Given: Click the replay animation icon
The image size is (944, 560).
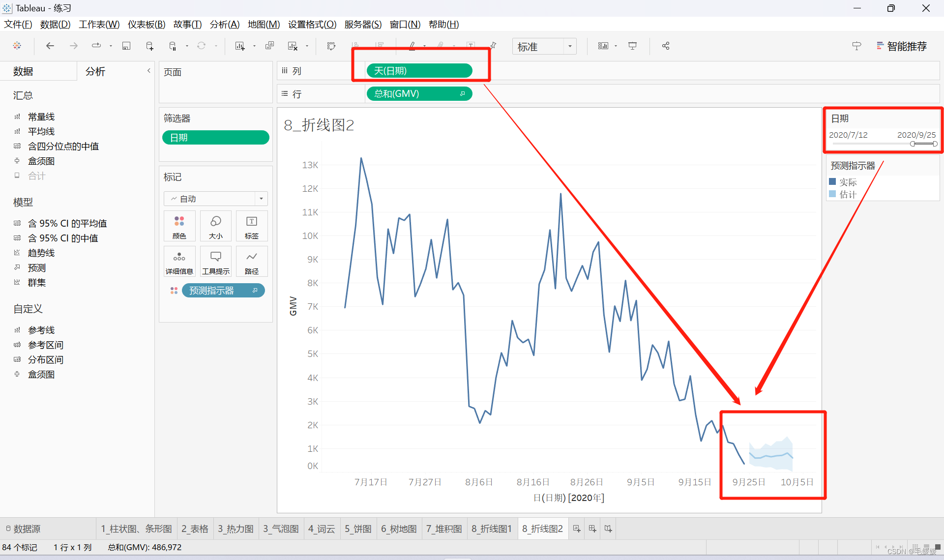Looking at the screenshot, I should (96, 46).
